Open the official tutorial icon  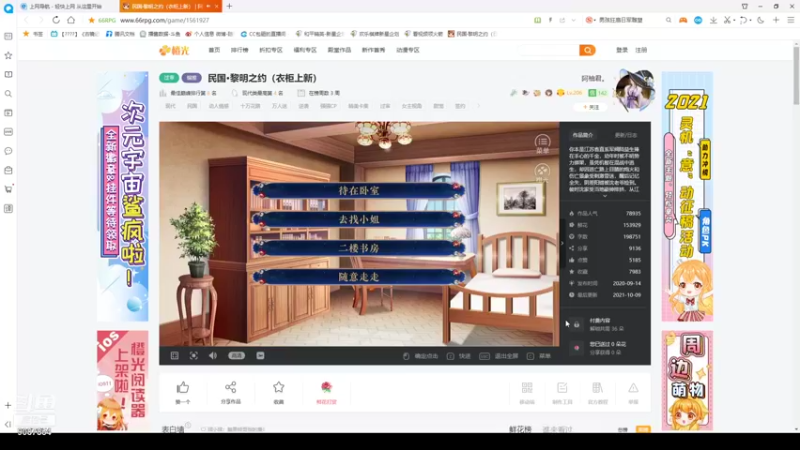(597, 388)
